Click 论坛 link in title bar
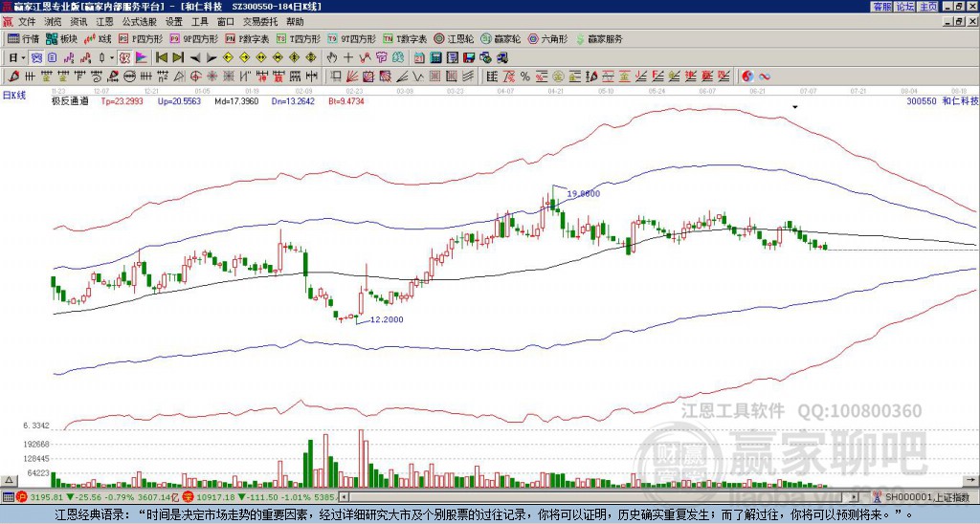This screenshot has height=524, width=980. point(905,7)
